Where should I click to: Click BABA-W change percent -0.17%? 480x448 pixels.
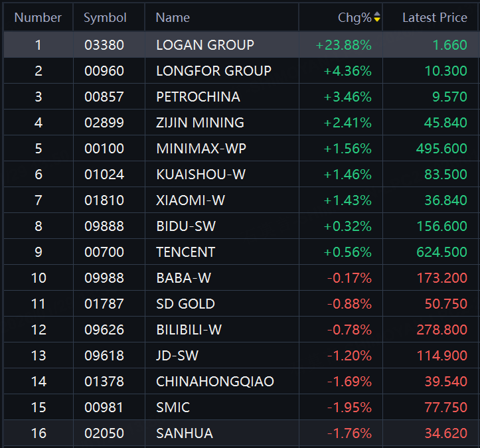(349, 278)
